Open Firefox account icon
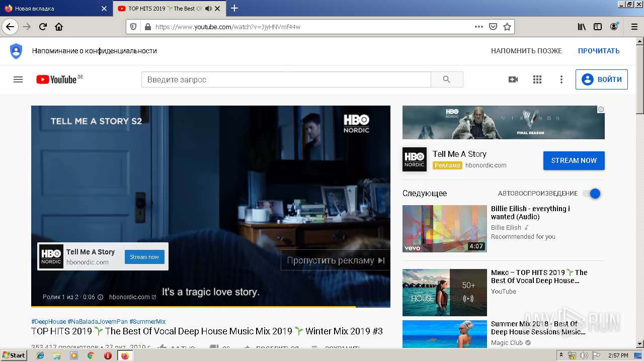 pos(614,27)
